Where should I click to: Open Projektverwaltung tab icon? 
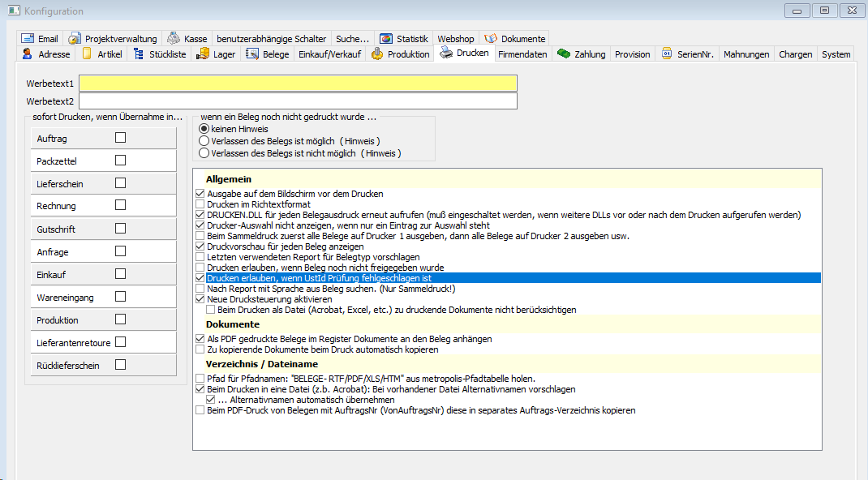coord(75,39)
